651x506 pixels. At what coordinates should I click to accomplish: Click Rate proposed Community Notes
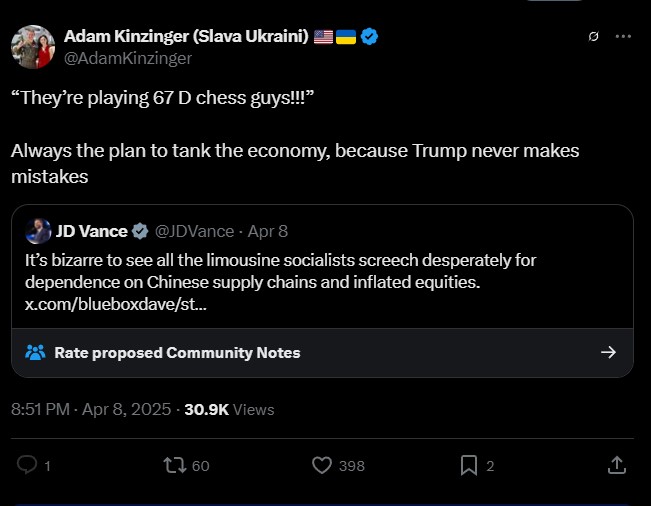pos(177,352)
